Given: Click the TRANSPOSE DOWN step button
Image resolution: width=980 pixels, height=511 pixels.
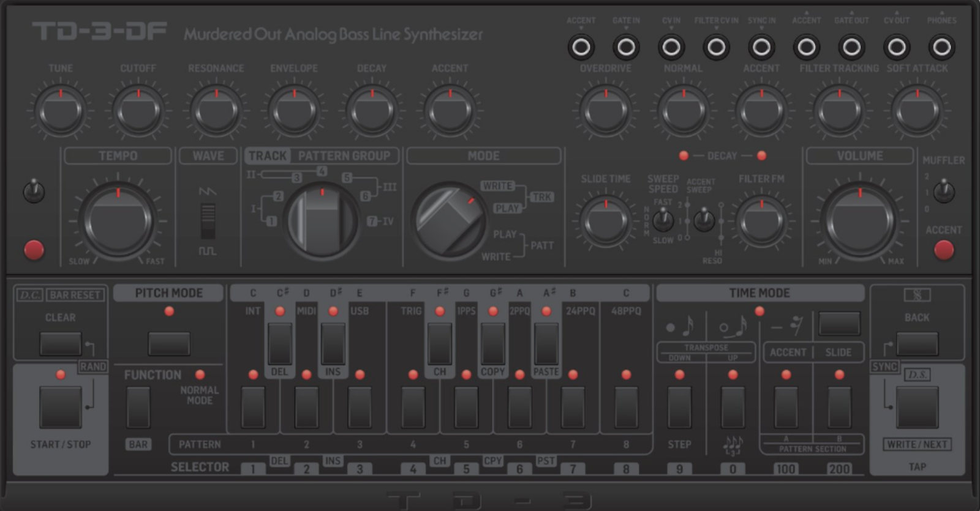Looking at the screenshot, I should pyautogui.click(x=679, y=407).
